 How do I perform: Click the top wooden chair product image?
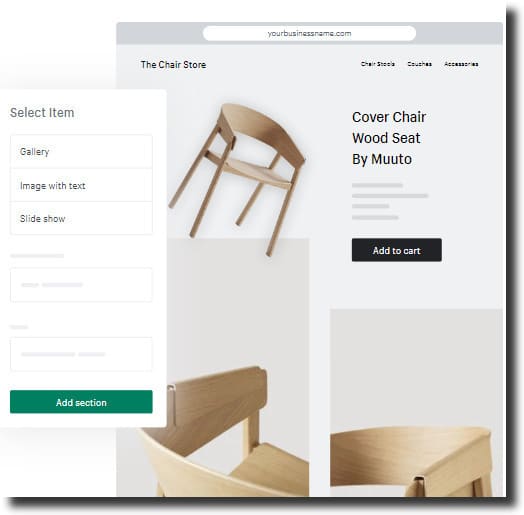coord(237,179)
